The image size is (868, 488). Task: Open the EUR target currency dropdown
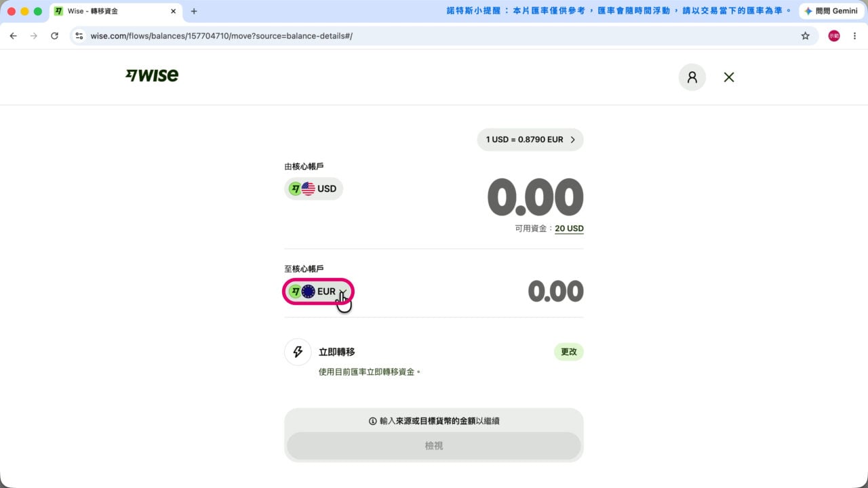(318, 291)
